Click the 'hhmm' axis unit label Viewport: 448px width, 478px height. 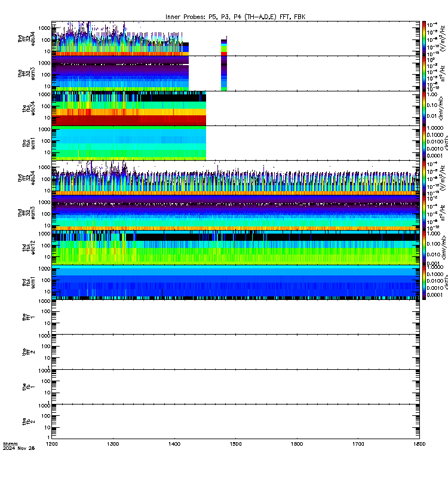pos(10,444)
